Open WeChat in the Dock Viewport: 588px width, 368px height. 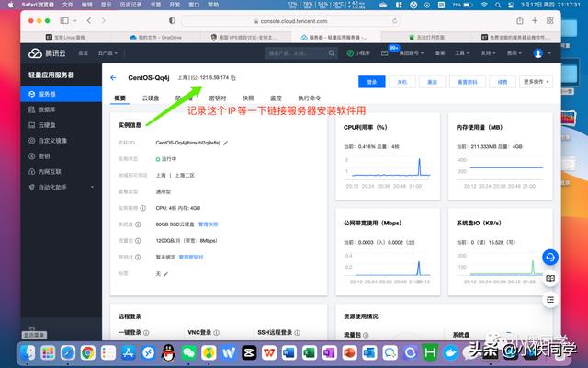pos(188,352)
